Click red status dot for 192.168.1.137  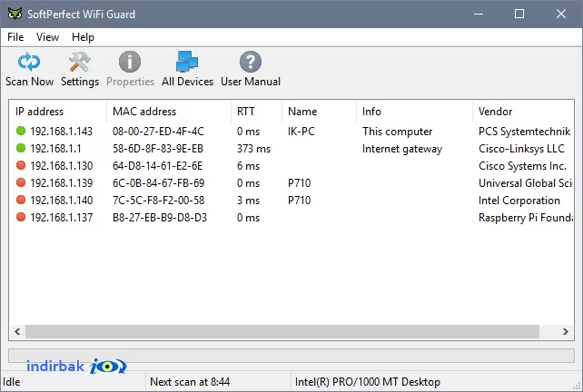(21, 217)
